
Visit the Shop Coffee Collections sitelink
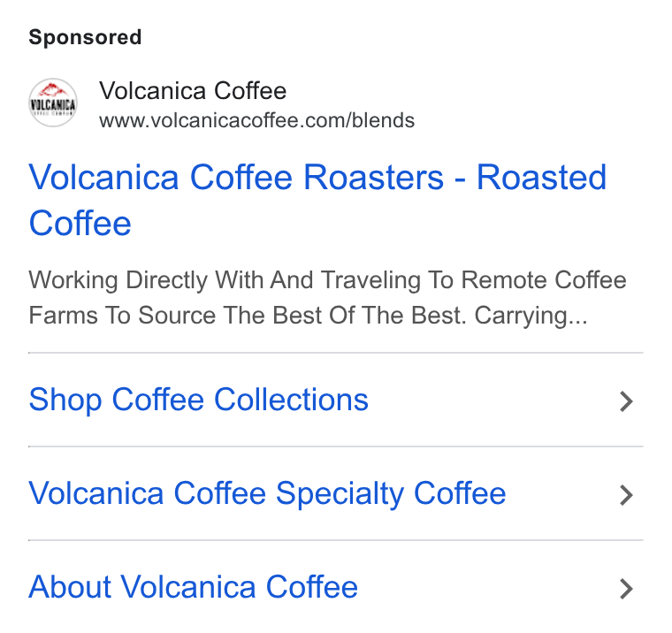point(198,400)
